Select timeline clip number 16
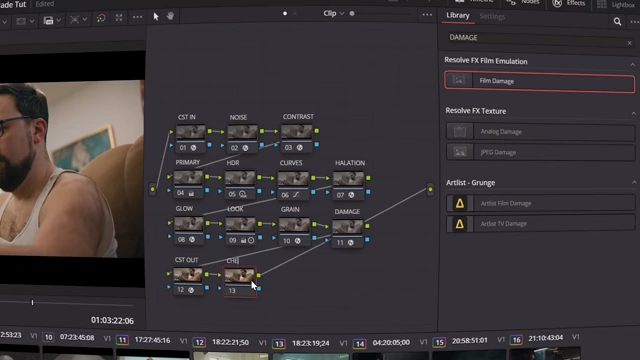Image resolution: width=640 pixels, height=360 pixels. [x=516, y=340]
